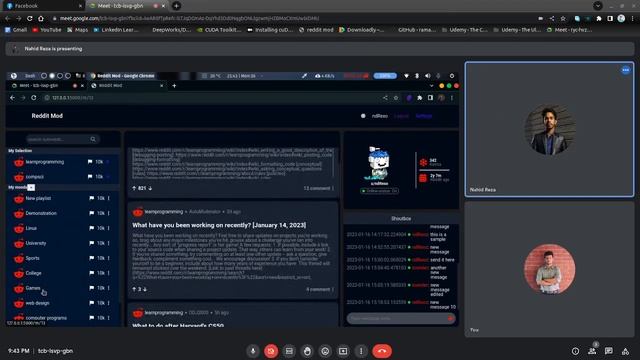Open the Chrome three-dot menu
This screenshot has height=360, width=640.
(633, 18)
